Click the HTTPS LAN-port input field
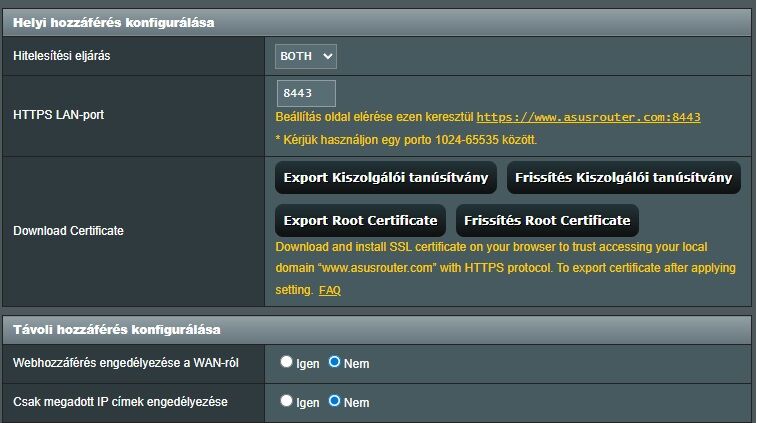 pos(306,94)
